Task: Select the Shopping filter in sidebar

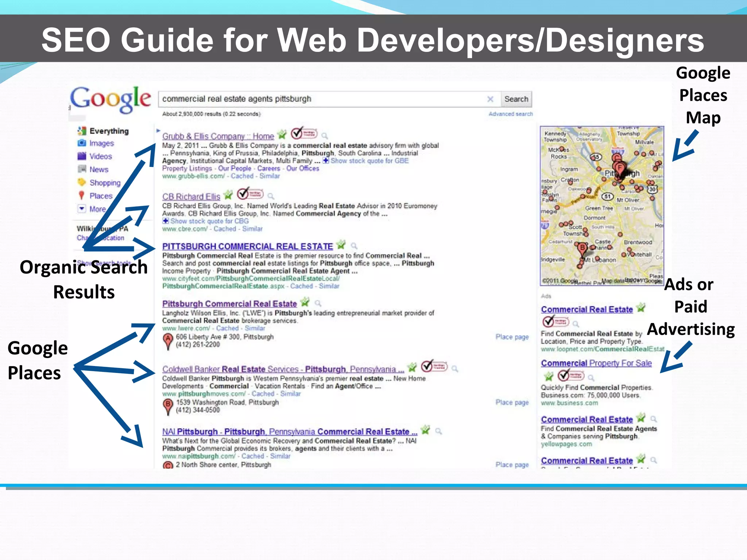Action: point(105,183)
